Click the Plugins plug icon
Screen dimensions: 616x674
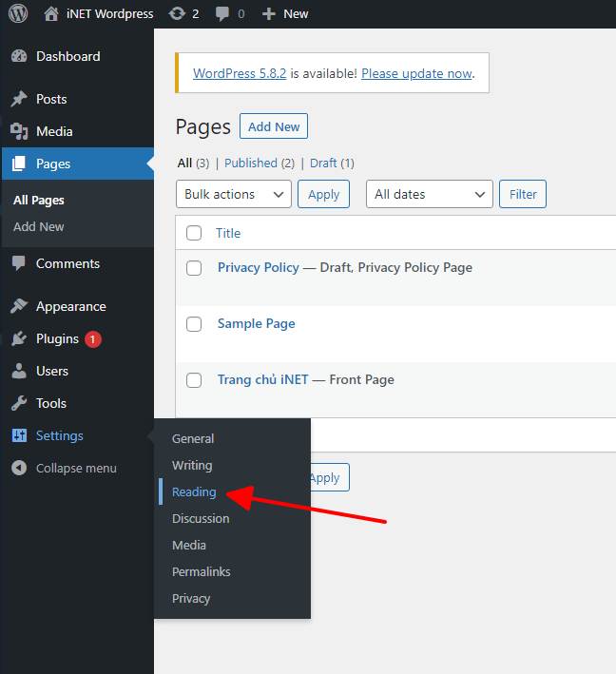coord(19,338)
